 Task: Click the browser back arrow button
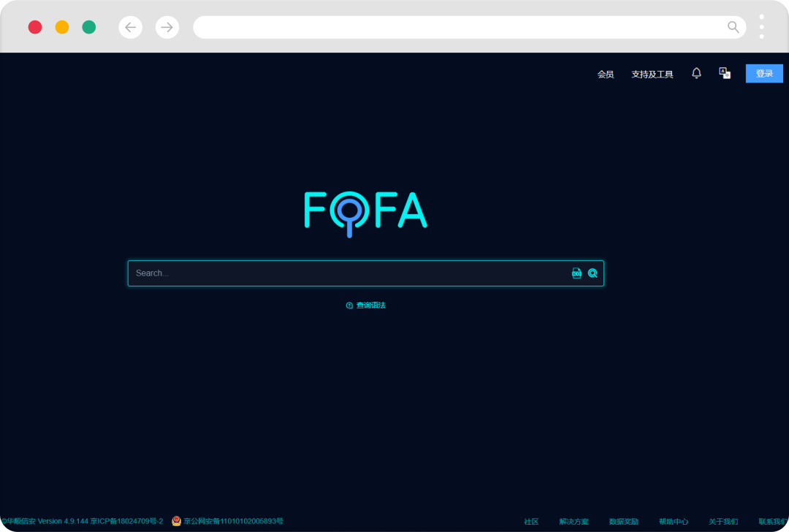[x=130, y=27]
